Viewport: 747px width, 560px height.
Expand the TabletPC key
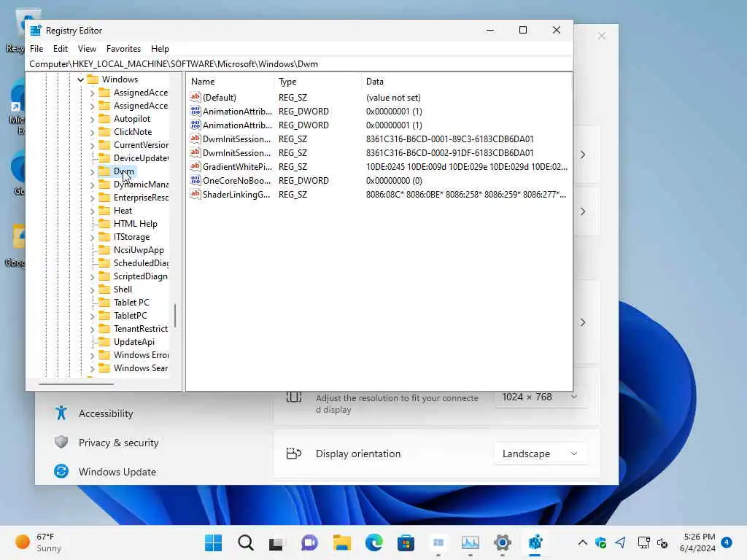tap(92, 316)
